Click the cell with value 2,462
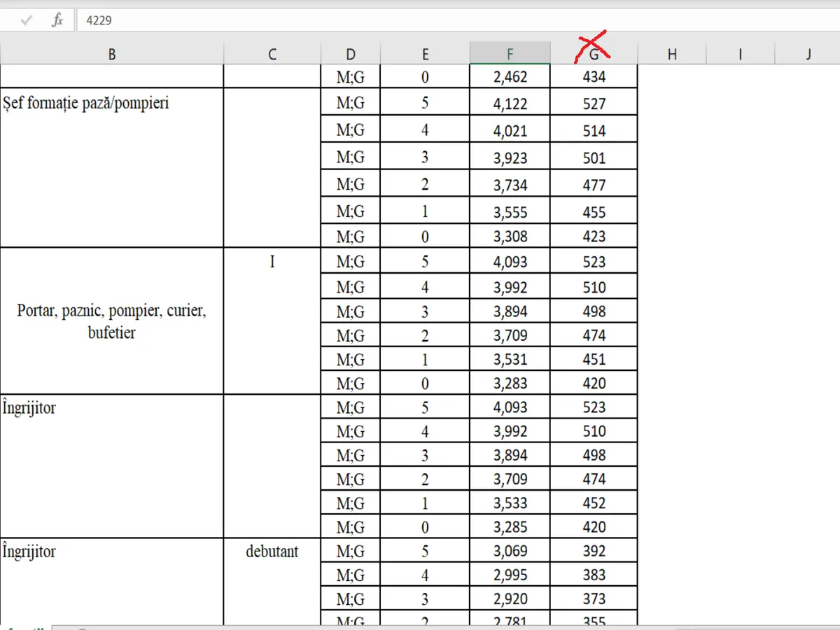Image resolution: width=840 pixels, height=630 pixels. click(510, 76)
